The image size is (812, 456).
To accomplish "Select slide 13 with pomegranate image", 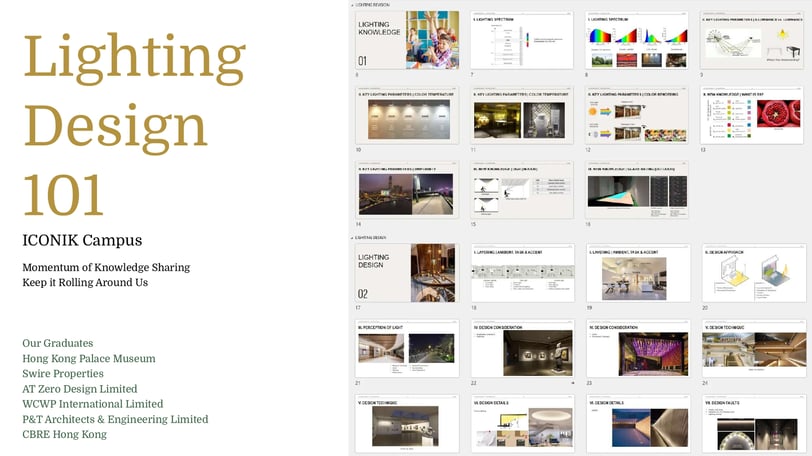I will (752, 115).
